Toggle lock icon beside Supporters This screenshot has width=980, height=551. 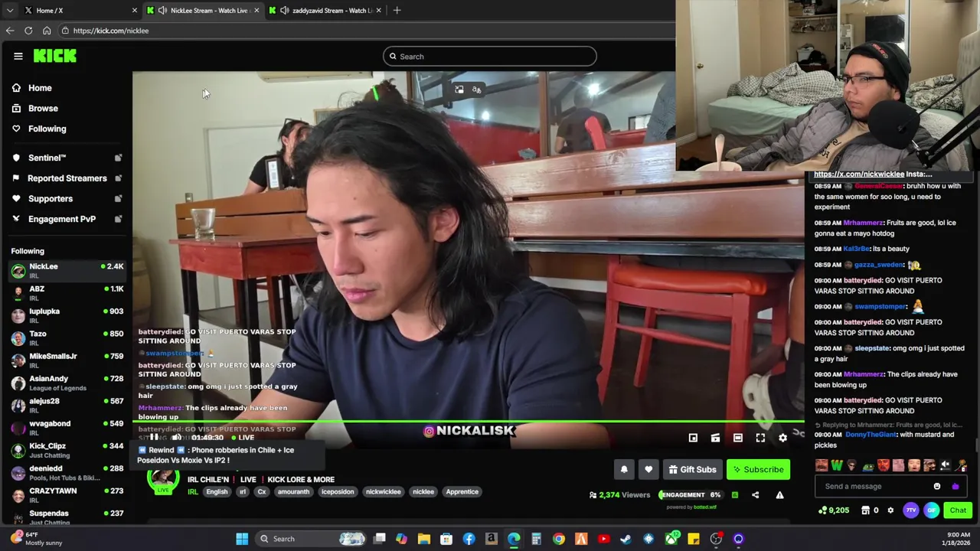coord(118,198)
